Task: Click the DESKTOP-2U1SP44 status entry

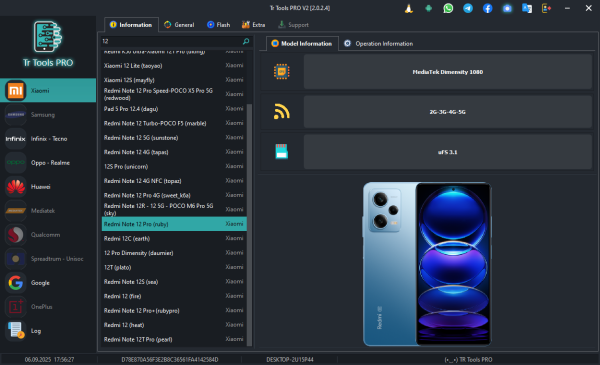Action: pos(290,360)
